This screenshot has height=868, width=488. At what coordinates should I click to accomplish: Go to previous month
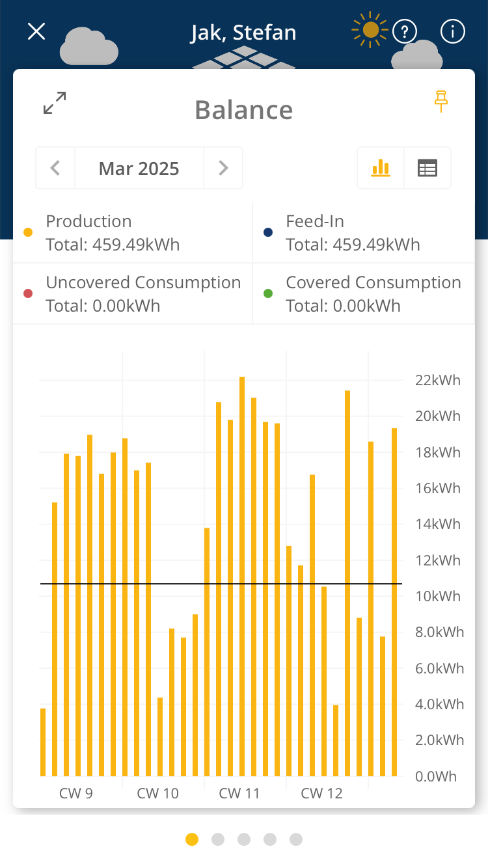click(55, 168)
